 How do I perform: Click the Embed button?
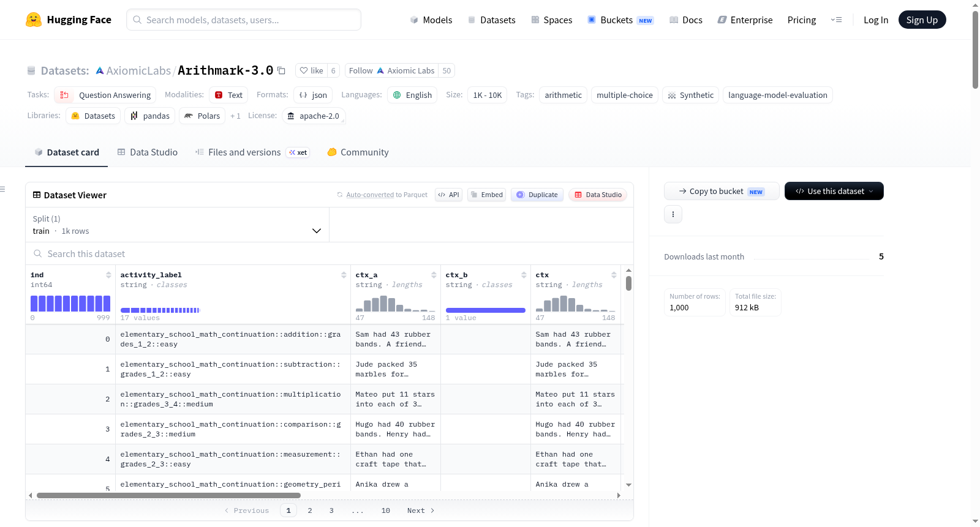click(x=486, y=195)
